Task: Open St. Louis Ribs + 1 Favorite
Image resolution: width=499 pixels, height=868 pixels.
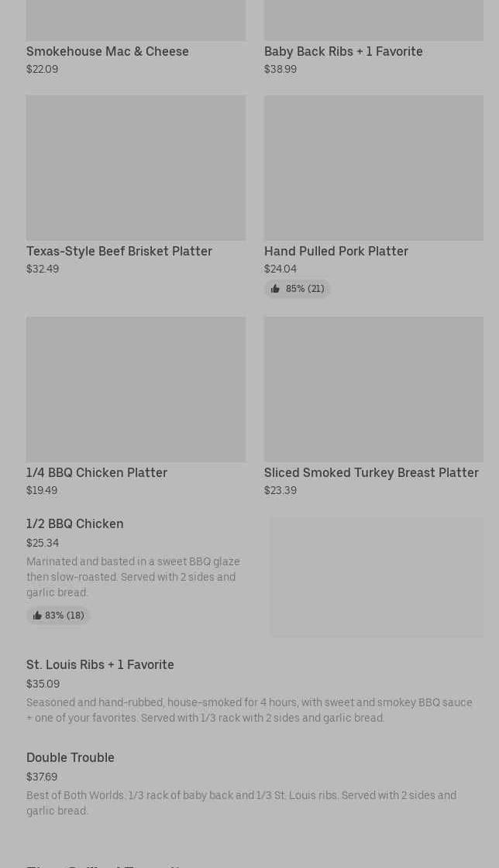Action: pos(100,664)
